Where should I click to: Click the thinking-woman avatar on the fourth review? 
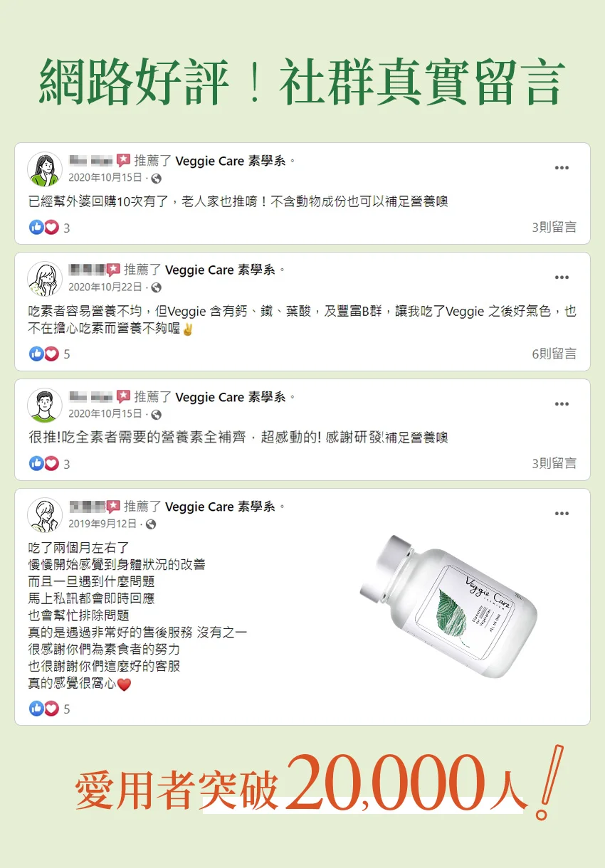point(45,515)
